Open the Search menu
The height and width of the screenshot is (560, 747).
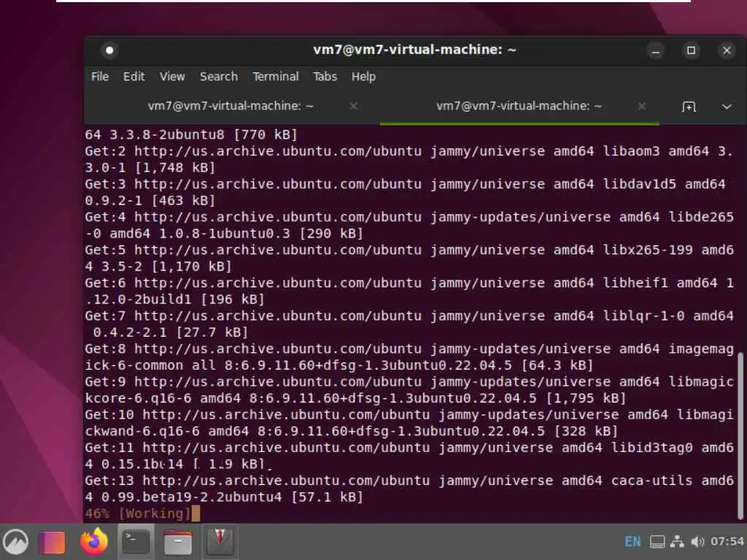tap(219, 77)
